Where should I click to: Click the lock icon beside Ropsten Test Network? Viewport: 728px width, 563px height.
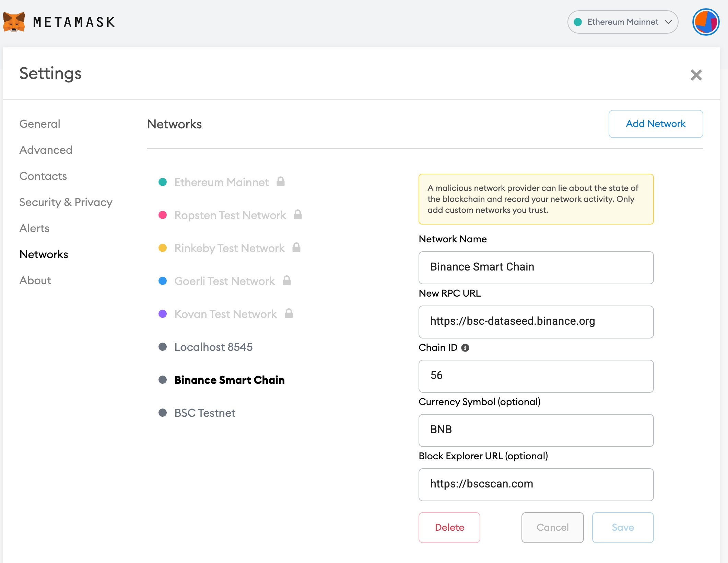(298, 215)
